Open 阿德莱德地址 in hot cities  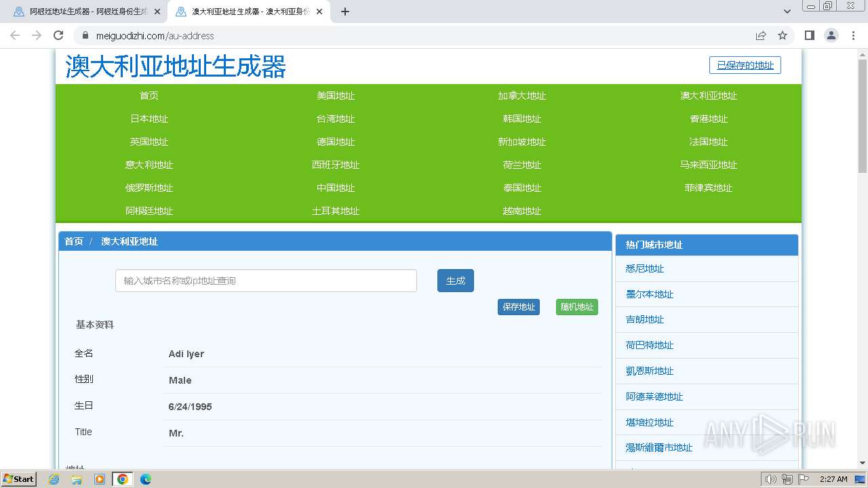point(654,396)
